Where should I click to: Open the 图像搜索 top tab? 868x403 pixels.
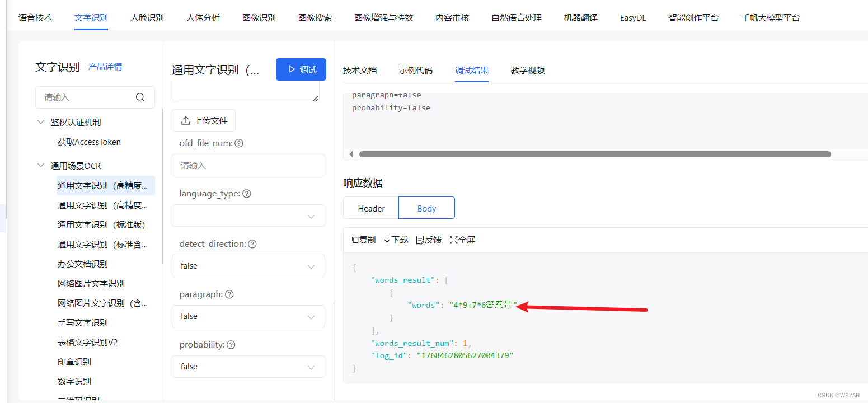315,17
